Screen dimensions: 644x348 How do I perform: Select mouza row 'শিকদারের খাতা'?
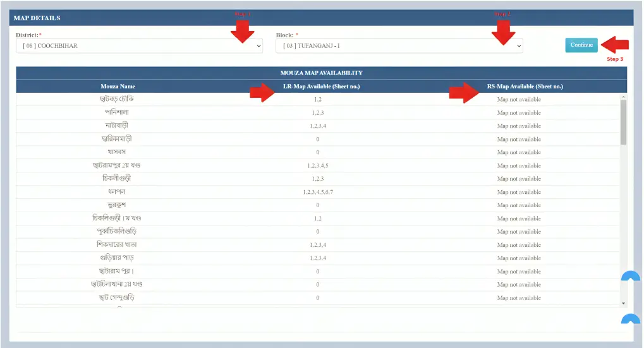pos(317,245)
